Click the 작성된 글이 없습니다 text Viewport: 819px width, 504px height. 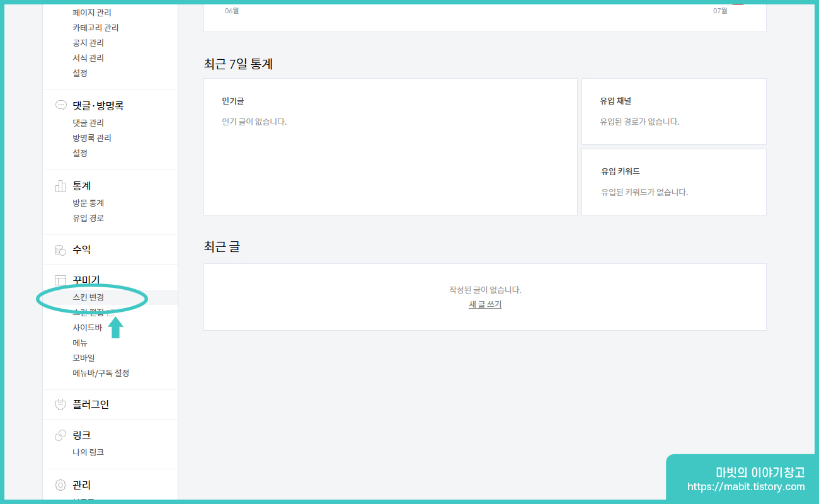(x=485, y=290)
